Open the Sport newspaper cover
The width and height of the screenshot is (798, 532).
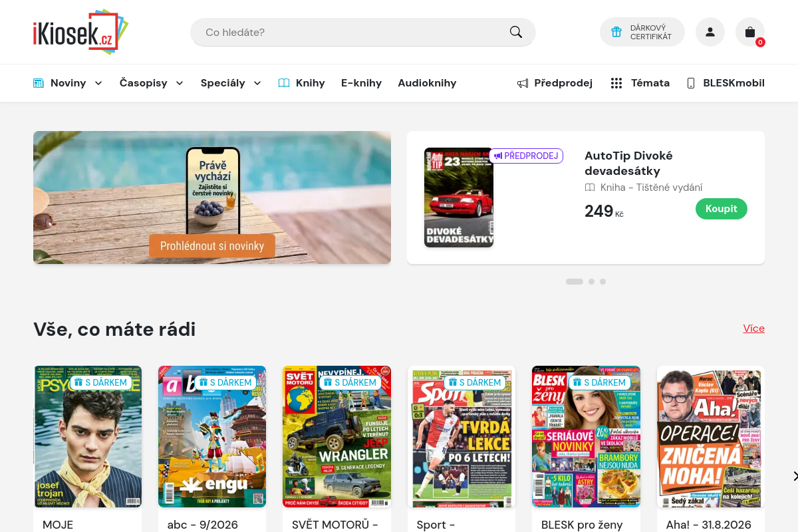click(462, 437)
